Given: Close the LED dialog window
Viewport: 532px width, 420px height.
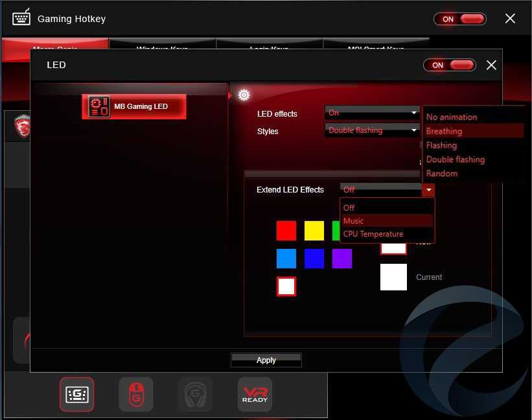Looking at the screenshot, I should 491,65.
